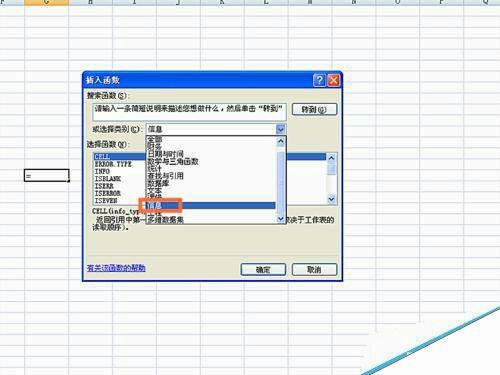Click the function list scroll-down arrow
The image size is (500, 375).
(331, 199)
